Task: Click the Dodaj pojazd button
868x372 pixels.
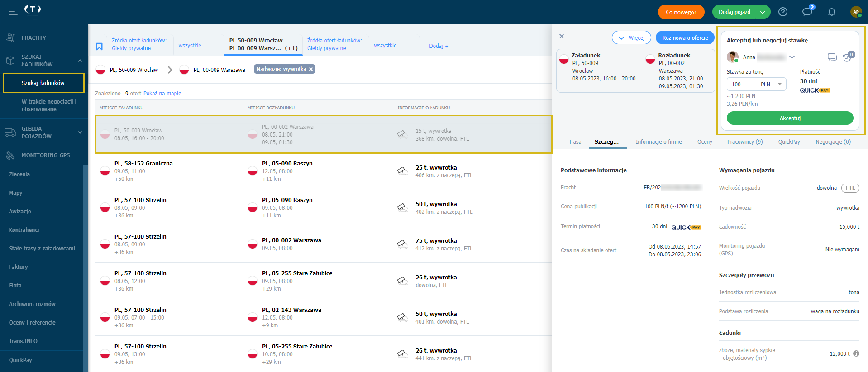Action: tap(734, 12)
